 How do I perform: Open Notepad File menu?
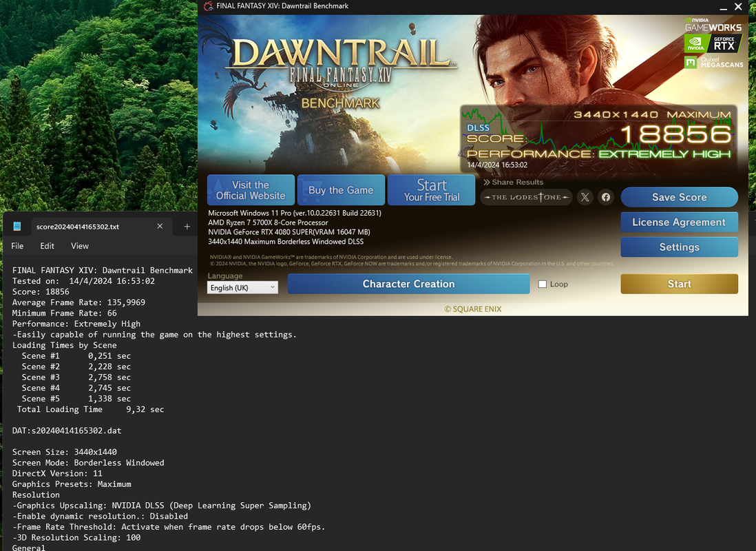tap(17, 246)
